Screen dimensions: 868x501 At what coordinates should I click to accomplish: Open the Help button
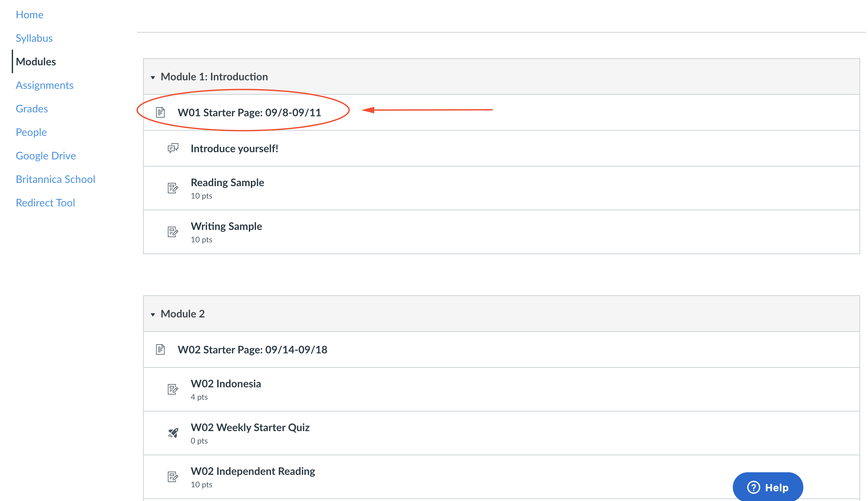tap(767, 487)
